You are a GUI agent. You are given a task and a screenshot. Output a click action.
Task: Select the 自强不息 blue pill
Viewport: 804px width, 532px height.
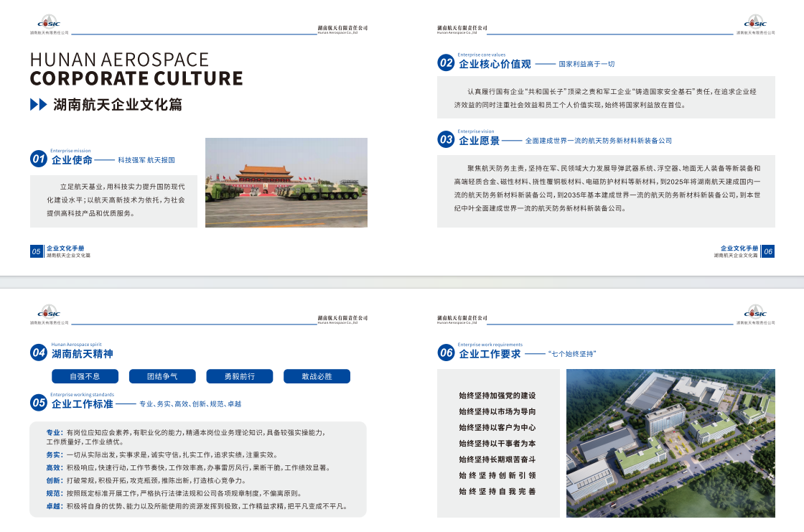(x=85, y=376)
